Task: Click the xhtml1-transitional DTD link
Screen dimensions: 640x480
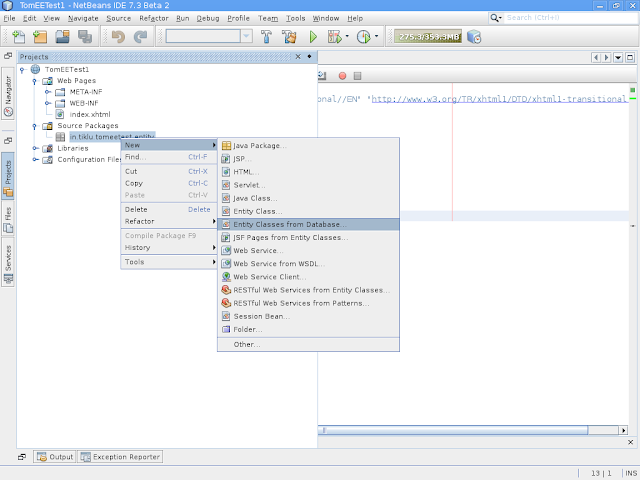Action: click(499, 99)
